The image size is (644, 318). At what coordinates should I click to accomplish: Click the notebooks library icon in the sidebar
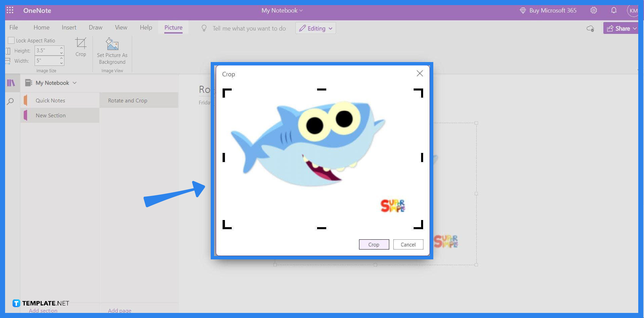point(12,83)
